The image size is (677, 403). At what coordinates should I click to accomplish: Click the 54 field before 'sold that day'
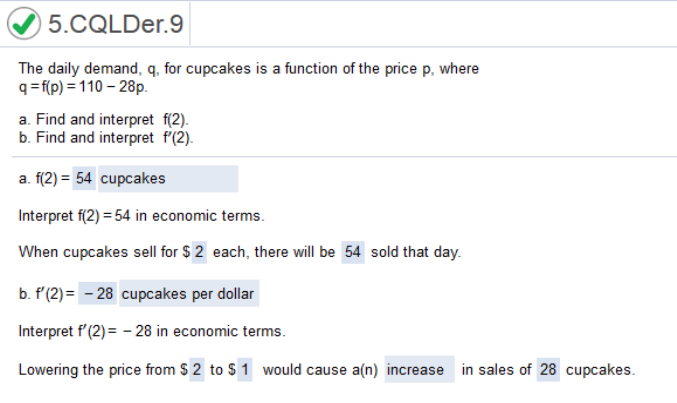(x=353, y=252)
